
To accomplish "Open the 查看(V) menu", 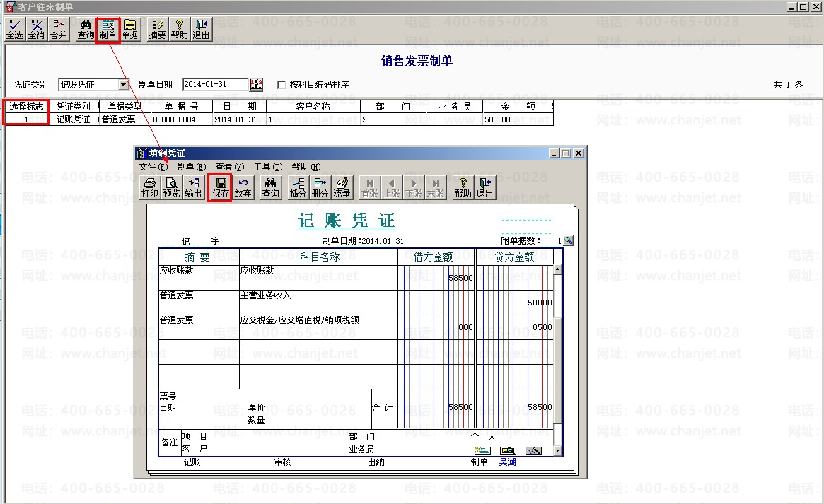I will [230, 166].
